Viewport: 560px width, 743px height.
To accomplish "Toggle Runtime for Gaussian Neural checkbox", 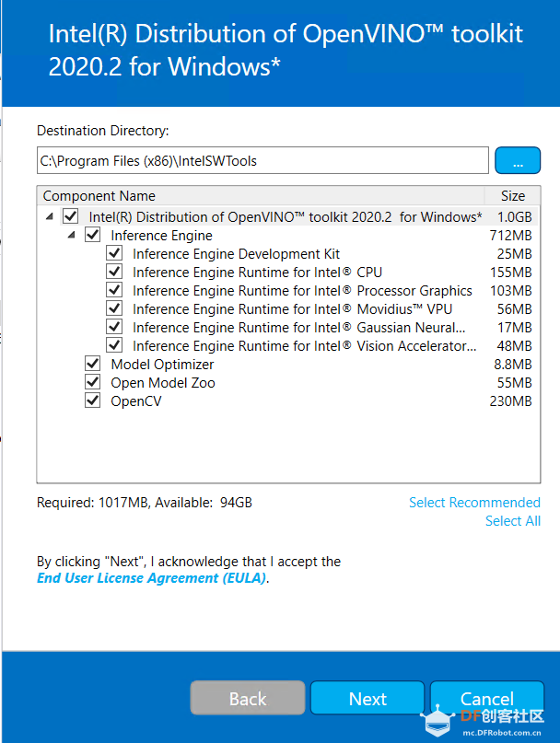I will point(114,327).
